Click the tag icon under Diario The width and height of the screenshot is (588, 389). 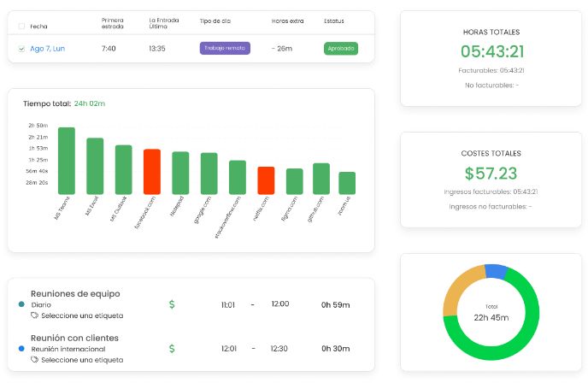coord(34,315)
